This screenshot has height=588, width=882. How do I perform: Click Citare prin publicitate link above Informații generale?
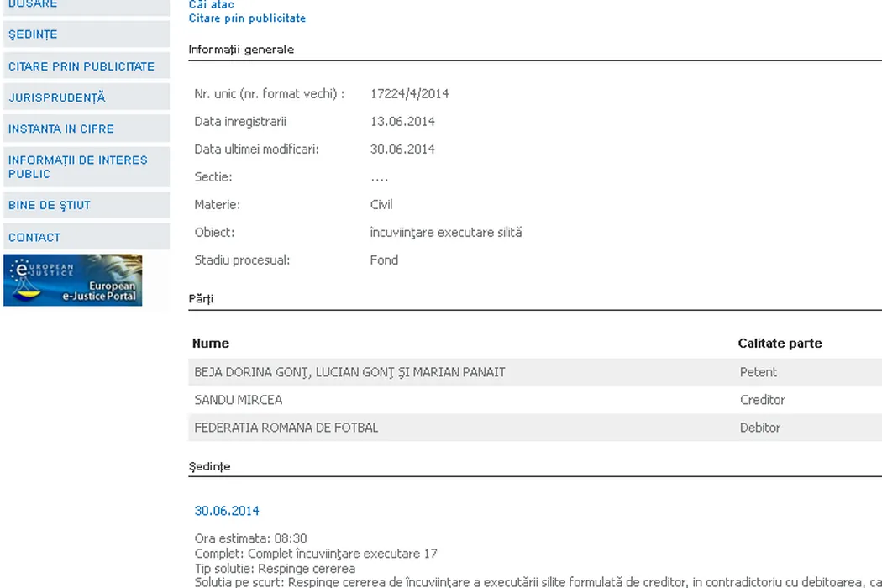point(247,18)
